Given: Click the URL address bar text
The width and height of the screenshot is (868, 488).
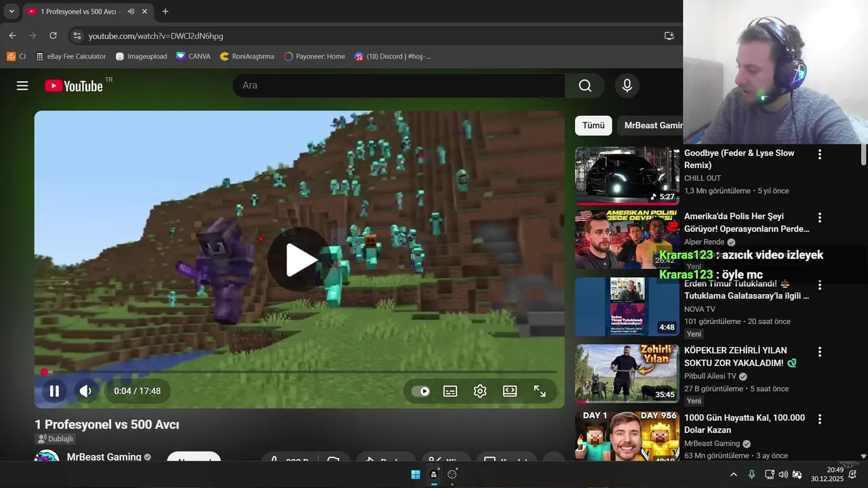Looking at the screenshot, I should pos(155,36).
